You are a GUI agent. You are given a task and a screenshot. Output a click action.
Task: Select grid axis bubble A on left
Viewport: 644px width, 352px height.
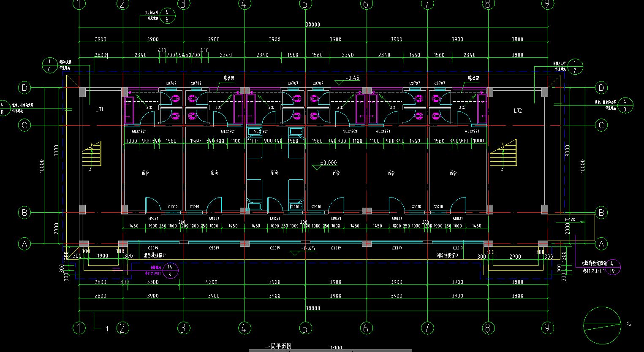24,244
